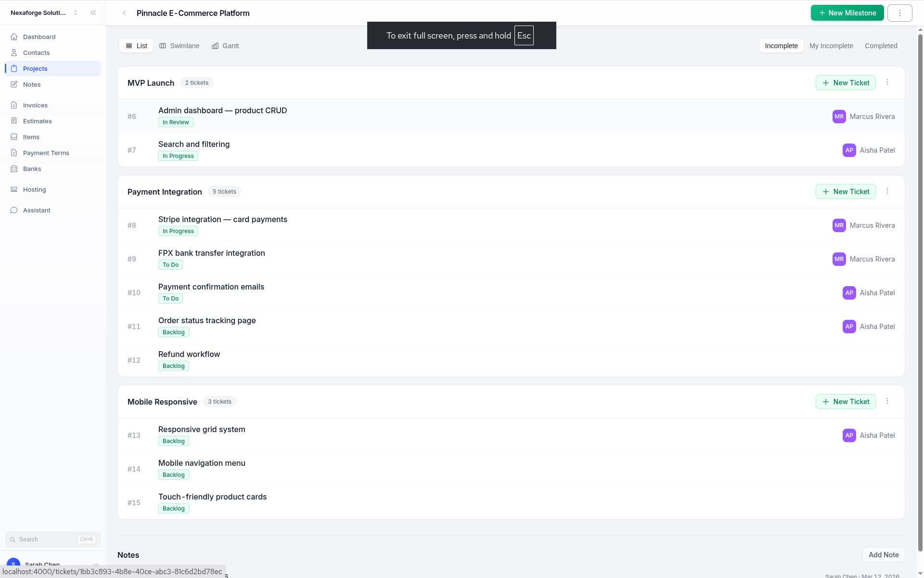The height and width of the screenshot is (578, 924).
Task: Open the MVP Launch milestone options menu
Action: 887,82
